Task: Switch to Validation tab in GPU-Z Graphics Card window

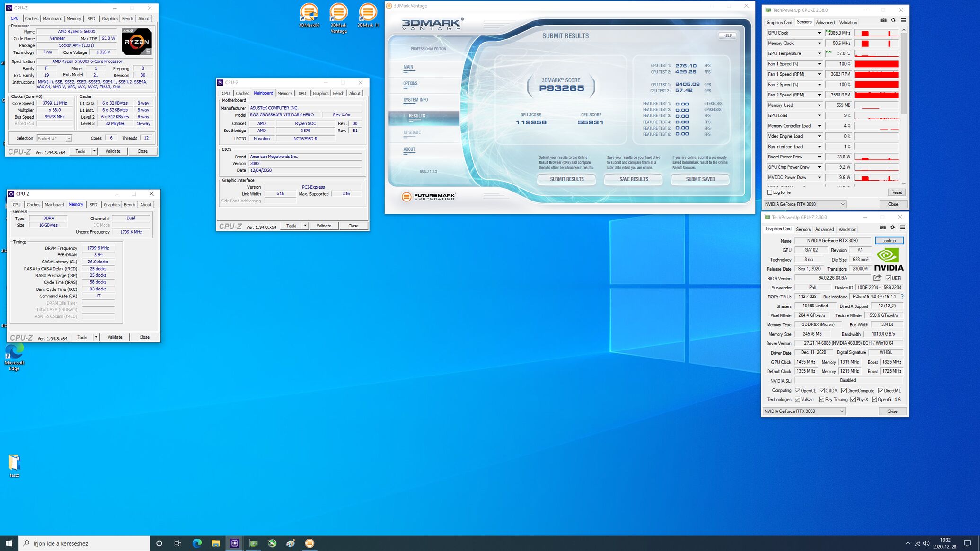Action: click(x=847, y=229)
